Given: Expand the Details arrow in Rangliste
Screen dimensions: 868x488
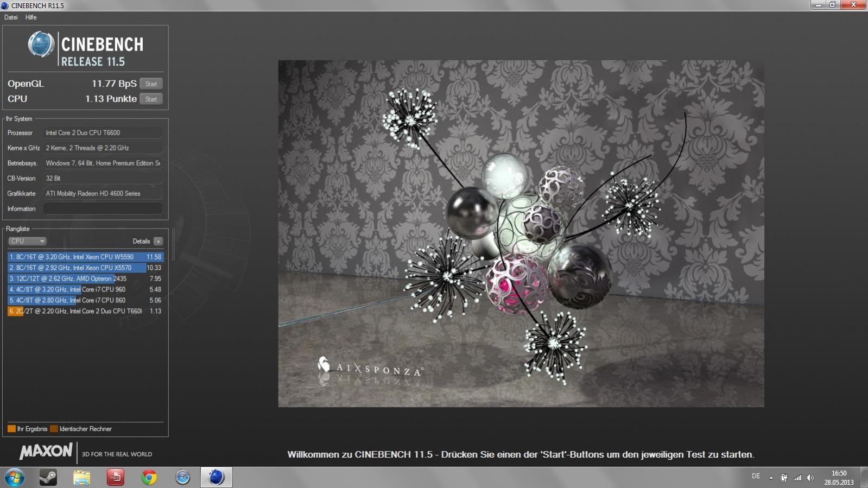Looking at the screenshot, I should (x=158, y=241).
